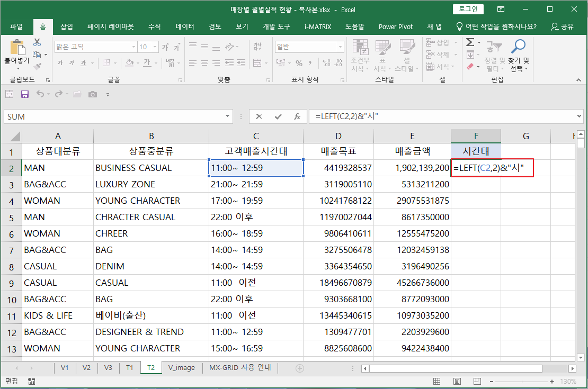Click the camera icon in quick access toolbar
The width and height of the screenshot is (588, 389).
coord(93,94)
